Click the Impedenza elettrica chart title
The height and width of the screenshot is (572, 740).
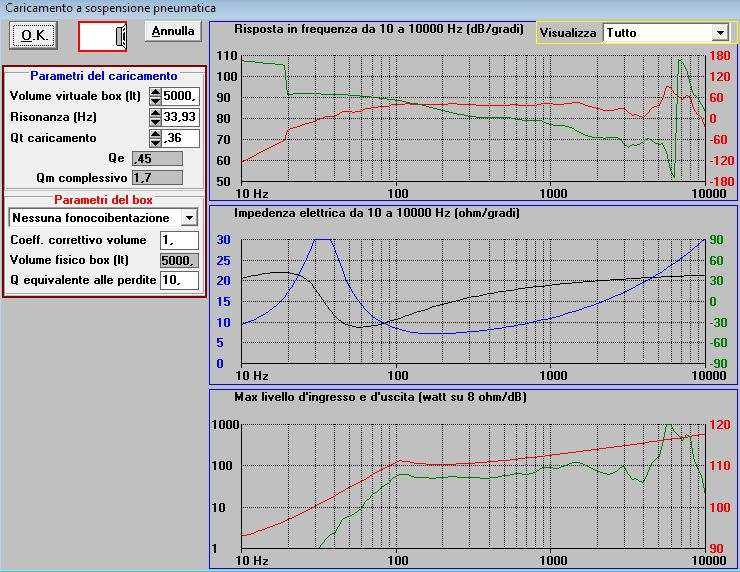click(377, 213)
